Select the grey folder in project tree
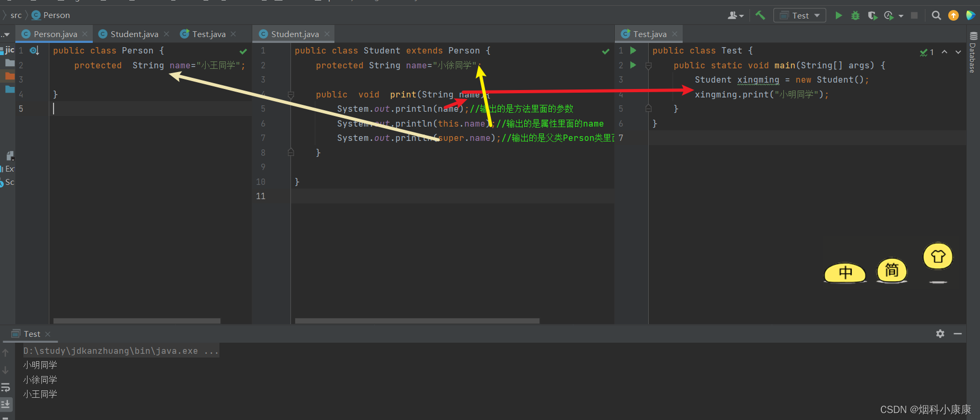Viewport: 980px width, 420px height. (10, 63)
